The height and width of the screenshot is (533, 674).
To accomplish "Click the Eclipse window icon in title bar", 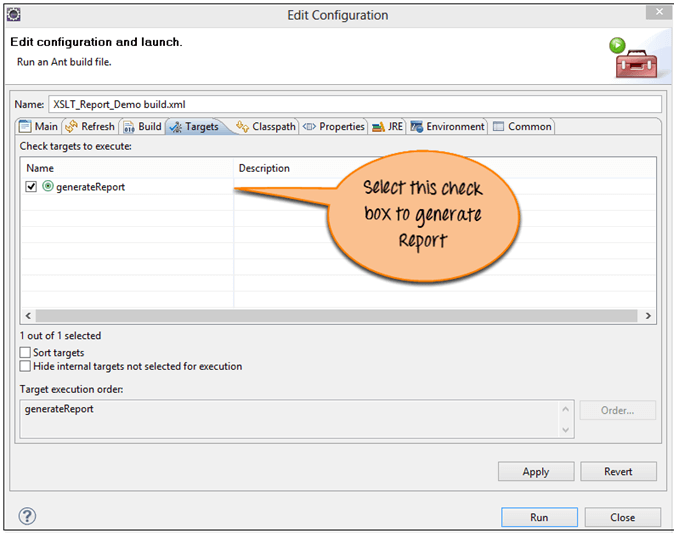I will (x=13, y=14).
